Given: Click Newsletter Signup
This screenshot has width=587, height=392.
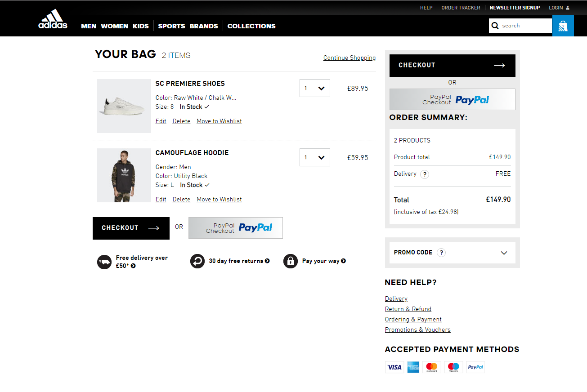Looking at the screenshot, I should tap(515, 8).
